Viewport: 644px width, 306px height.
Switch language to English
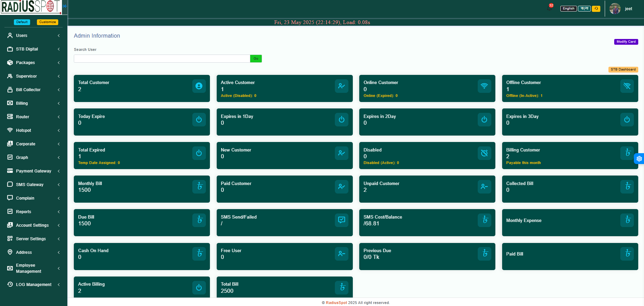568,9
